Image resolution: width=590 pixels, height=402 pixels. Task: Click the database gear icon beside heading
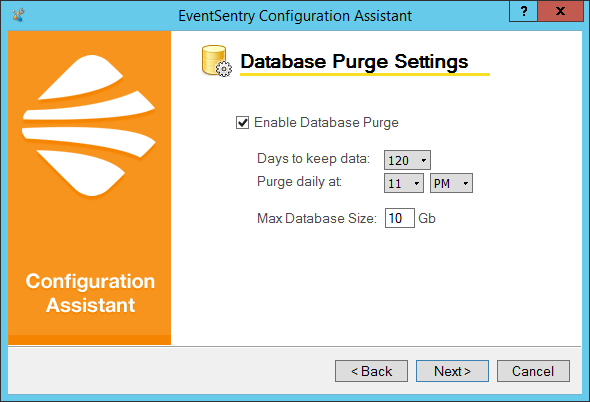[x=217, y=61]
